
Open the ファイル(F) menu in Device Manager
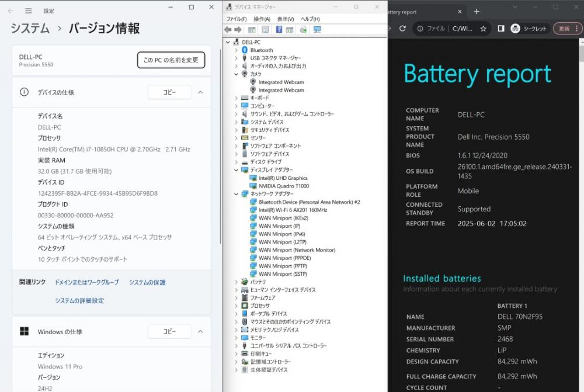click(236, 19)
